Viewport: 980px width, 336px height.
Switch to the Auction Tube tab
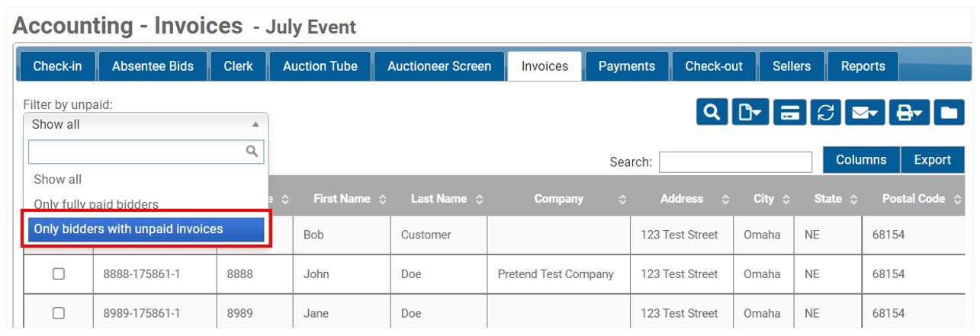pos(320,66)
